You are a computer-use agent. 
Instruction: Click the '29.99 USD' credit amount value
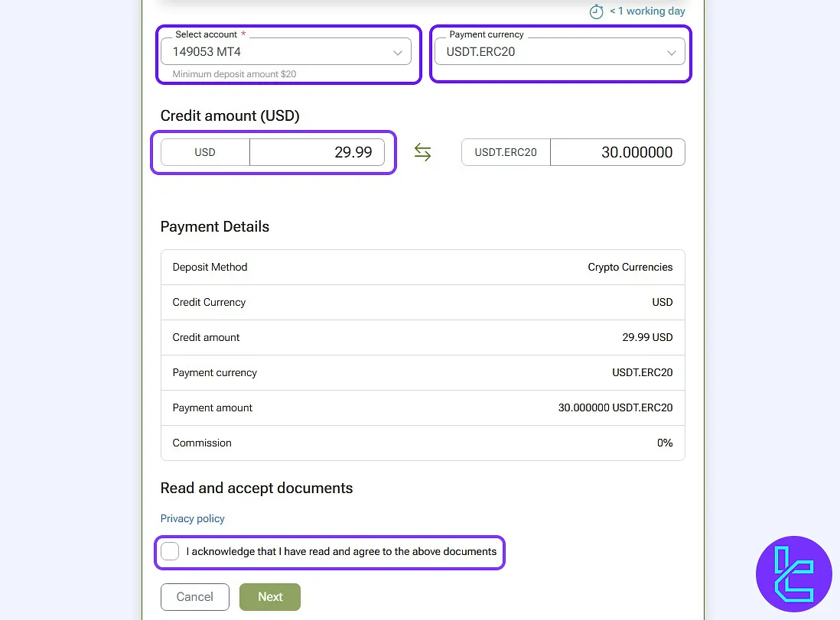click(647, 337)
